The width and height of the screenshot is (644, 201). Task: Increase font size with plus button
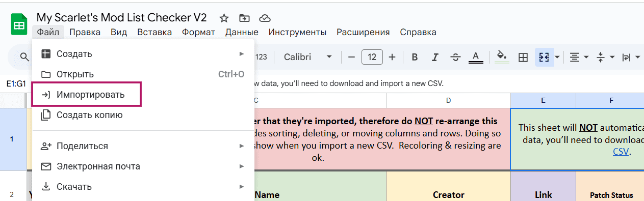392,57
